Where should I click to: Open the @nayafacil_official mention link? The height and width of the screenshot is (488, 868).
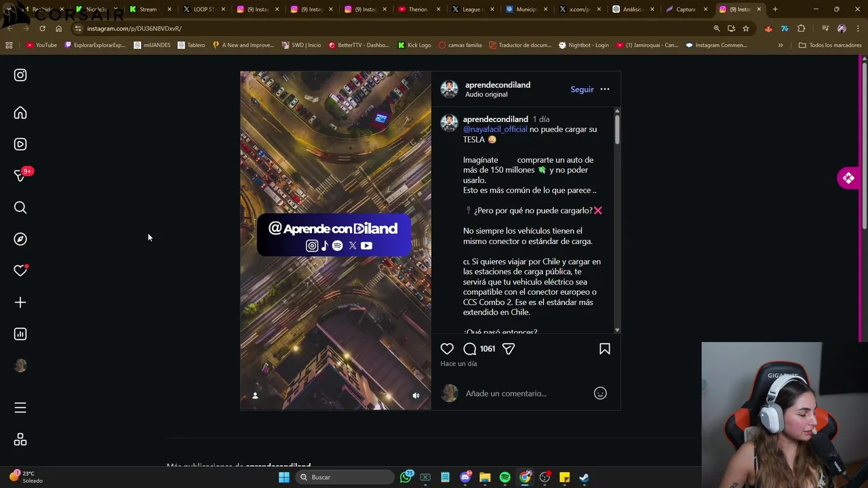[495, 129]
